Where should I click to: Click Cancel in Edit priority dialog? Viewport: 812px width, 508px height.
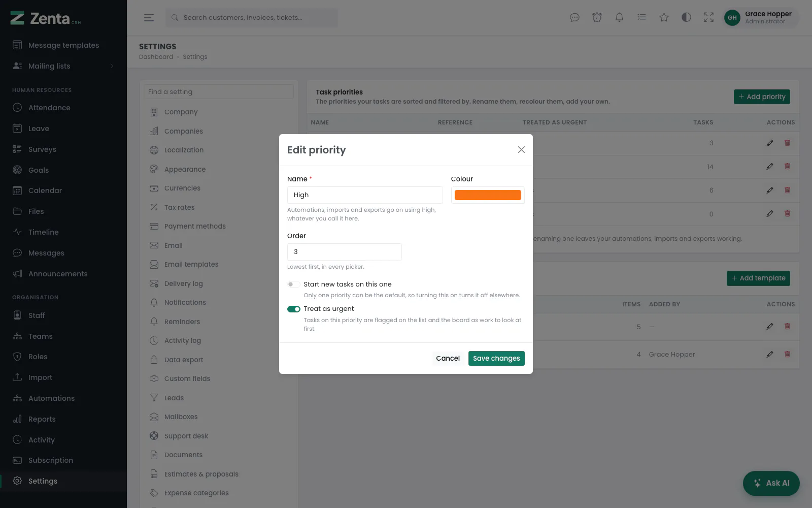(x=448, y=359)
